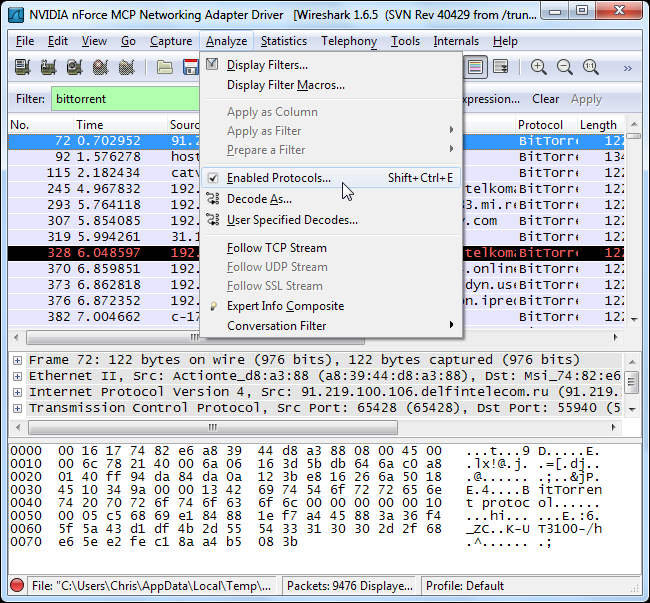The image size is (650, 603).
Task: Click the Restart running capture icon
Action: 127,67
